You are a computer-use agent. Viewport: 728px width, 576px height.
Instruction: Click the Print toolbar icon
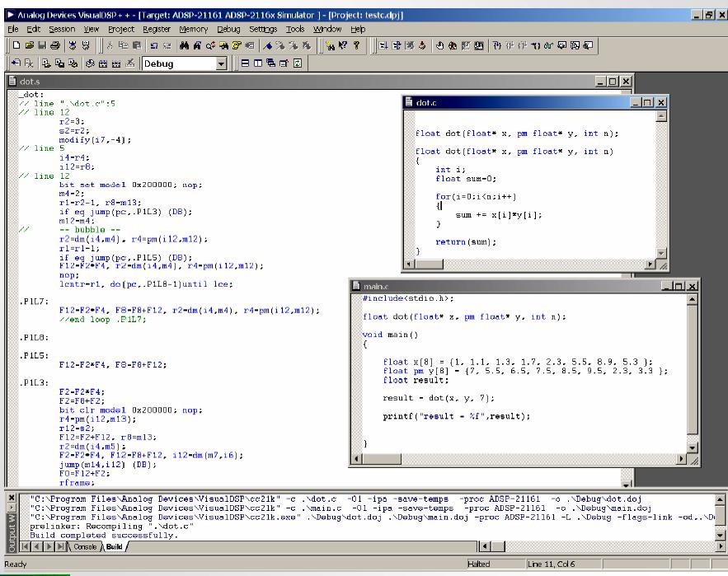point(55,45)
